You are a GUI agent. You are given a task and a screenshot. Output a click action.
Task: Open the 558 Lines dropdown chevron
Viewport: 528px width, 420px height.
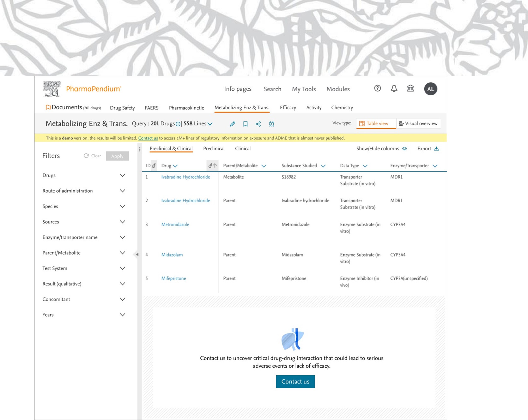click(210, 124)
